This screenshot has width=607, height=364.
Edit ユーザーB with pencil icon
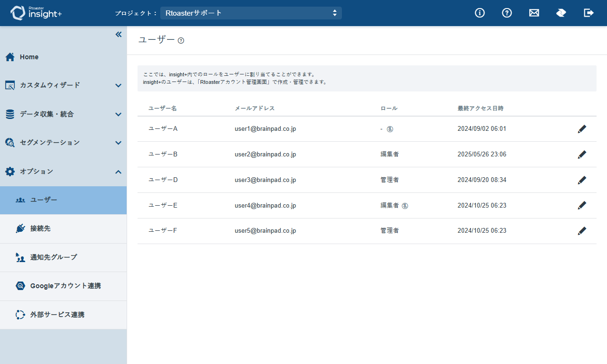pos(582,155)
